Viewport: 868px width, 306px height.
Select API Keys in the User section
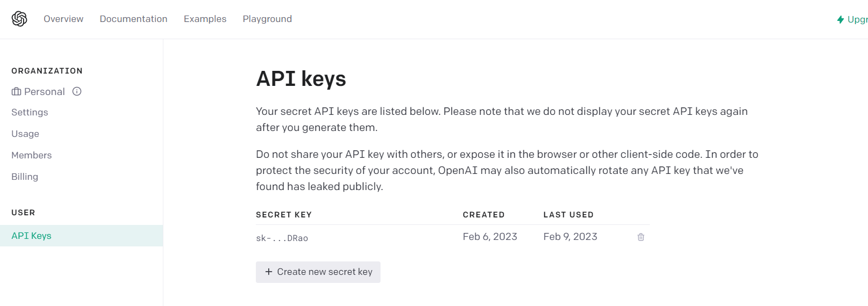[x=32, y=236]
